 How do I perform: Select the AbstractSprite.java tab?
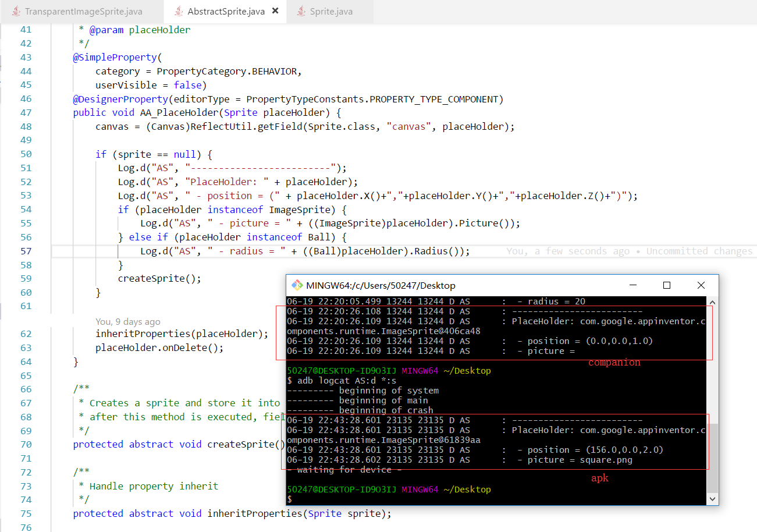224,11
